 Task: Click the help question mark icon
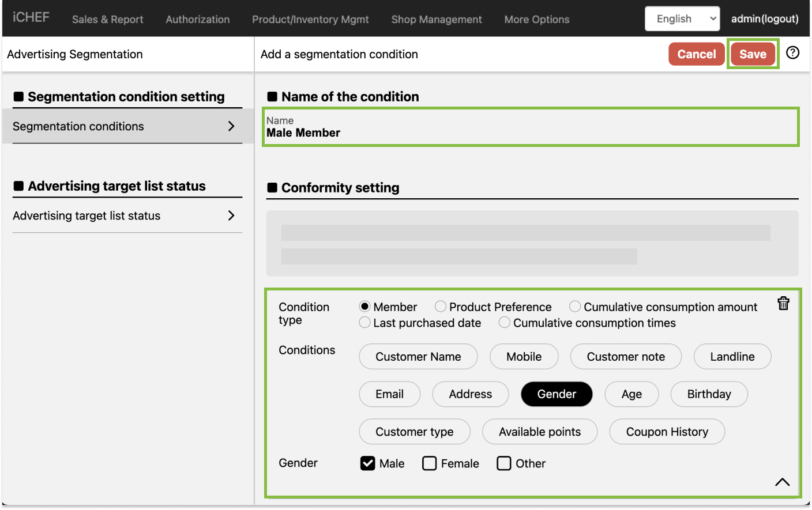793,53
